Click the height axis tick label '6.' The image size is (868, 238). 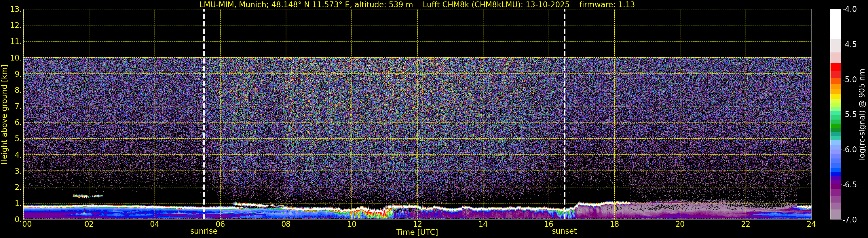tap(18, 123)
